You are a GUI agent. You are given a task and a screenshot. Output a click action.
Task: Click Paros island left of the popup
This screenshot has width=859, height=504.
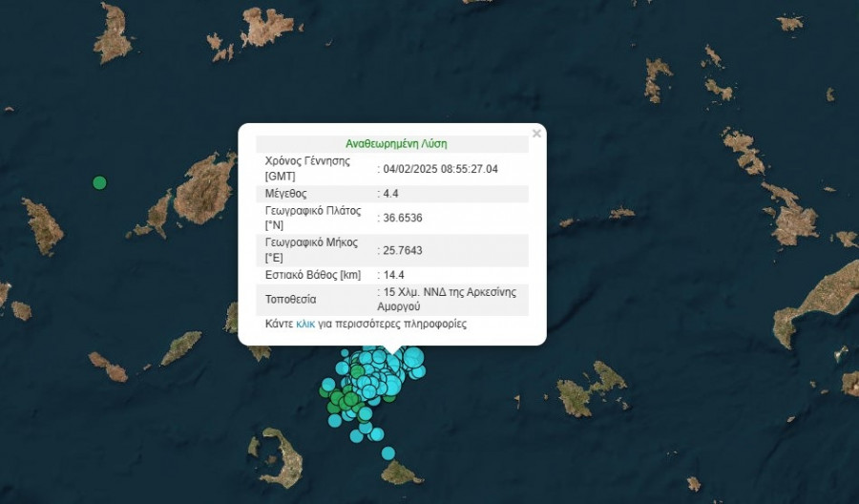tap(205, 189)
